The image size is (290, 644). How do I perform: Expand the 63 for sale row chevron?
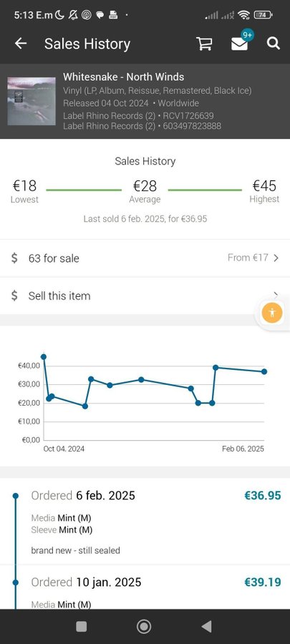coord(276,258)
